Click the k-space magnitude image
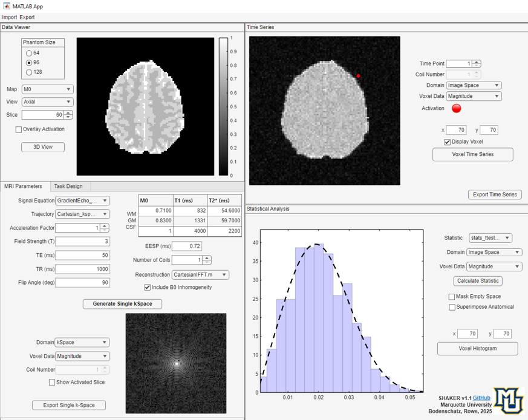 [176, 363]
